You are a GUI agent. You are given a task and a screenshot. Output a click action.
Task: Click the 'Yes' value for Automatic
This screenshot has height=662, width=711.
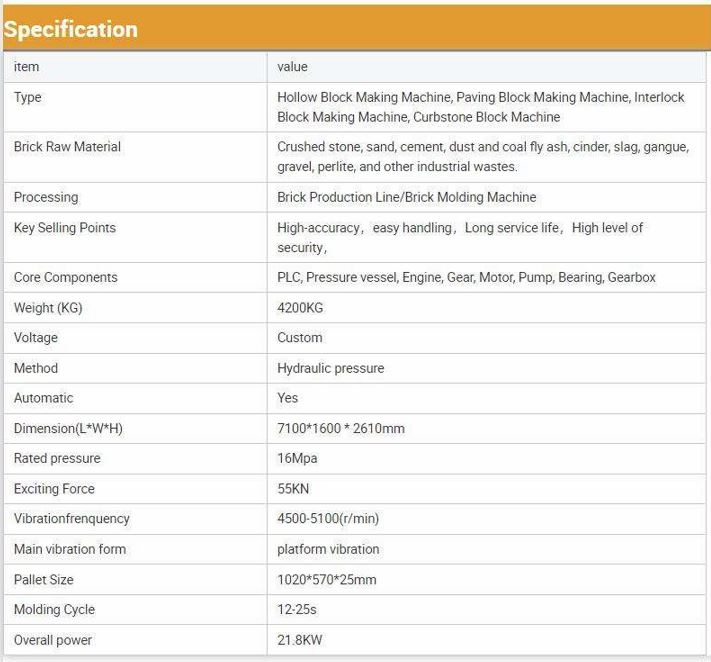288,398
